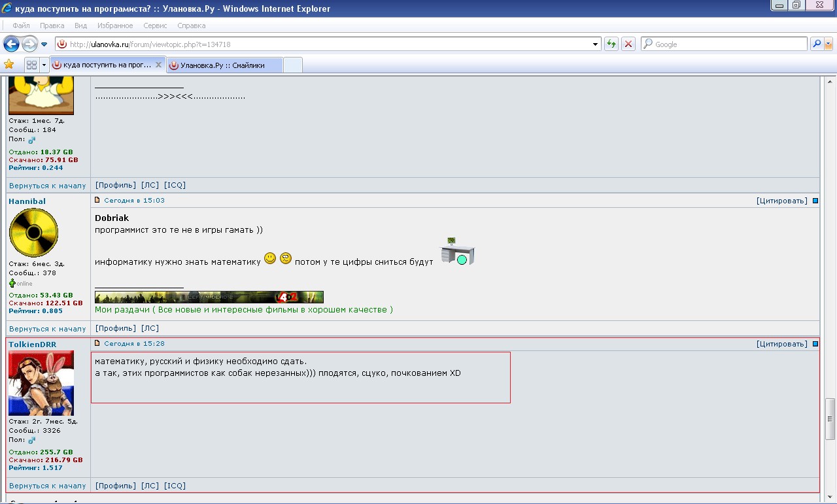
Task: Open the 'Сегодня в 15:28' post link
Action: coord(134,344)
